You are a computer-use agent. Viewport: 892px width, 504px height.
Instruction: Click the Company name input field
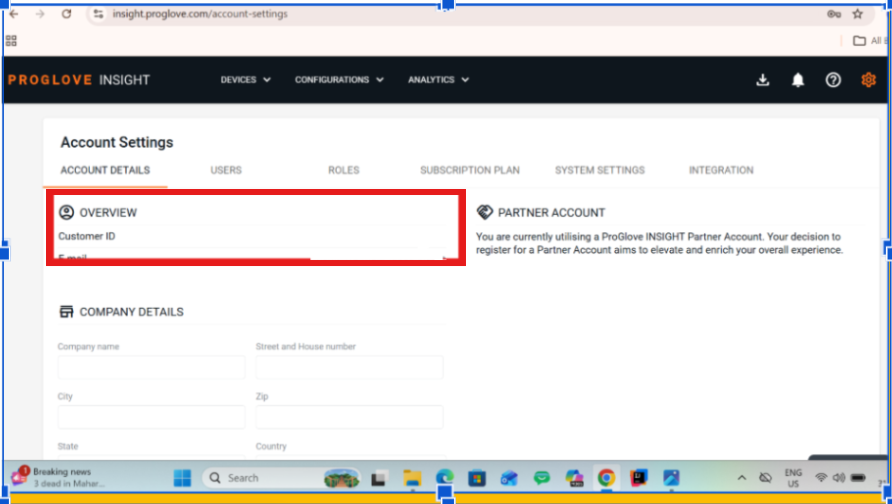(151, 367)
